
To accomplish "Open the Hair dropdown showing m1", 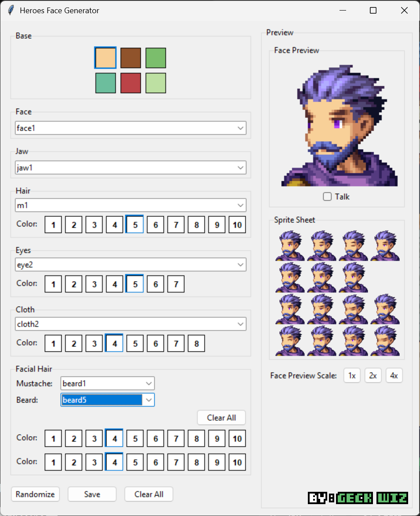I will coord(131,205).
